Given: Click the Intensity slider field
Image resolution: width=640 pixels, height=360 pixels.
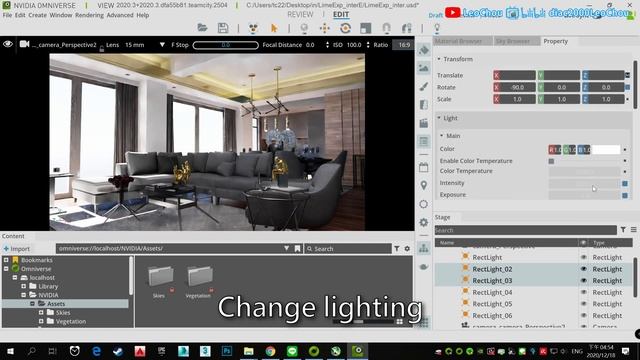Looking at the screenshot, I should [584, 183].
